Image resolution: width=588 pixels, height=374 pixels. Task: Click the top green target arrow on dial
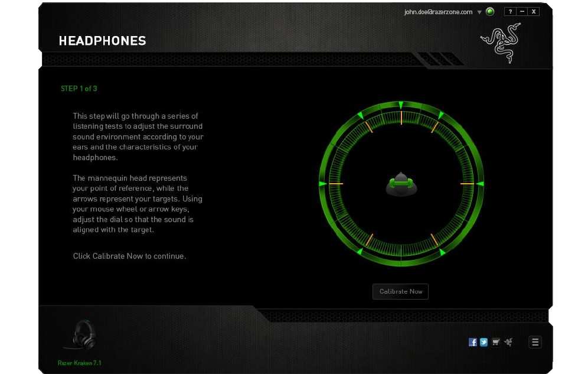click(x=401, y=105)
